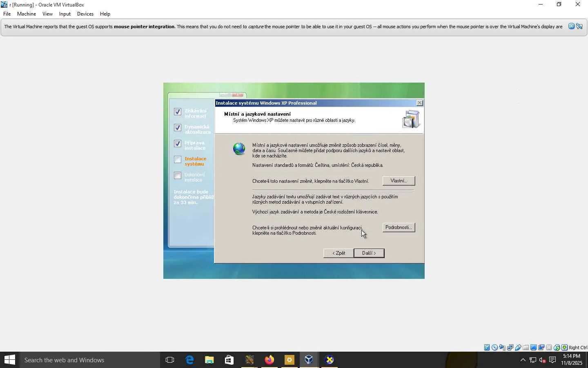Click the taskbar clock showing 5:14 PM
This screenshot has height=368, width=588.
click(x=572, y=360)
